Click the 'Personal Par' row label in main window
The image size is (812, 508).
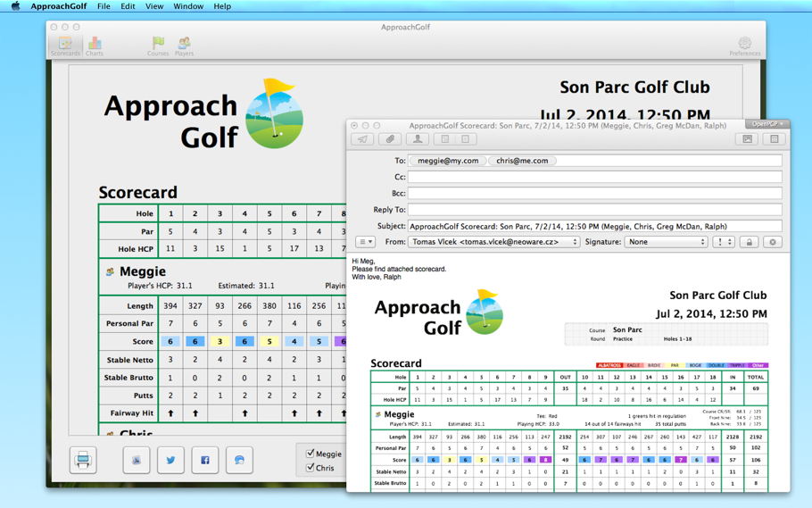click(129, 323)
